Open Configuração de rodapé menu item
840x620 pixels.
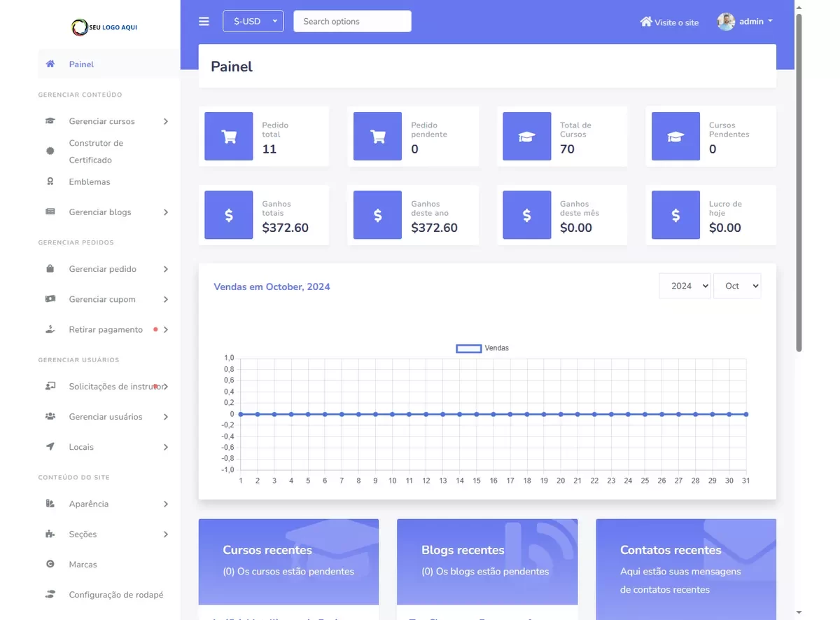(x=115, y=595)
